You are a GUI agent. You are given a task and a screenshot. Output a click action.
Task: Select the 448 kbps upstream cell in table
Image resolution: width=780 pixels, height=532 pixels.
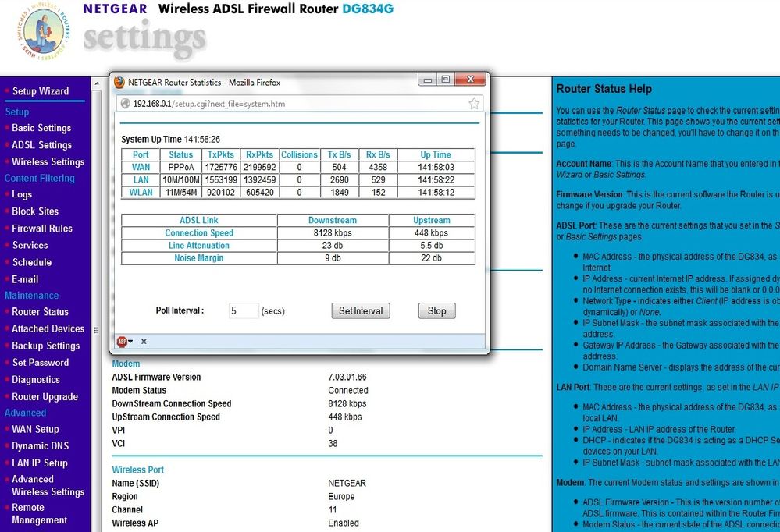coord(431,232)
